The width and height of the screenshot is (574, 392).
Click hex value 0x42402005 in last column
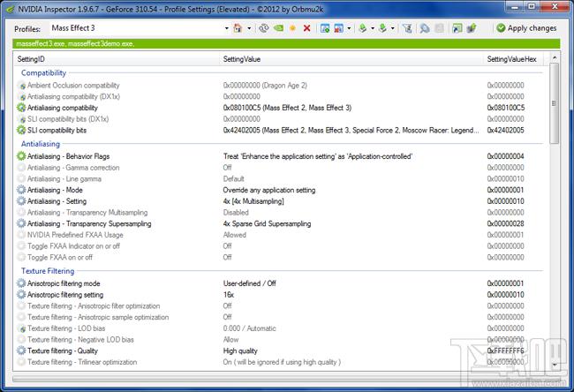[x=505, y=130]
